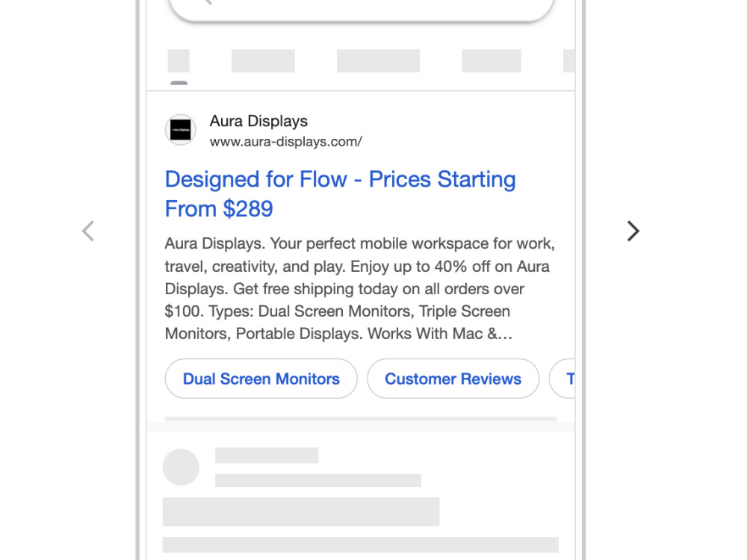The image size is (747, 560).
Task: Select the first small underlined placeholder tab
Action: (x=179, y=61)
